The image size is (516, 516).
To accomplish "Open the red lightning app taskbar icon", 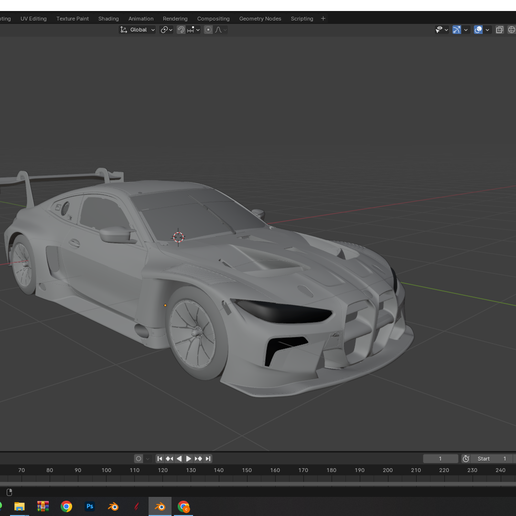I will pos(136,507).
